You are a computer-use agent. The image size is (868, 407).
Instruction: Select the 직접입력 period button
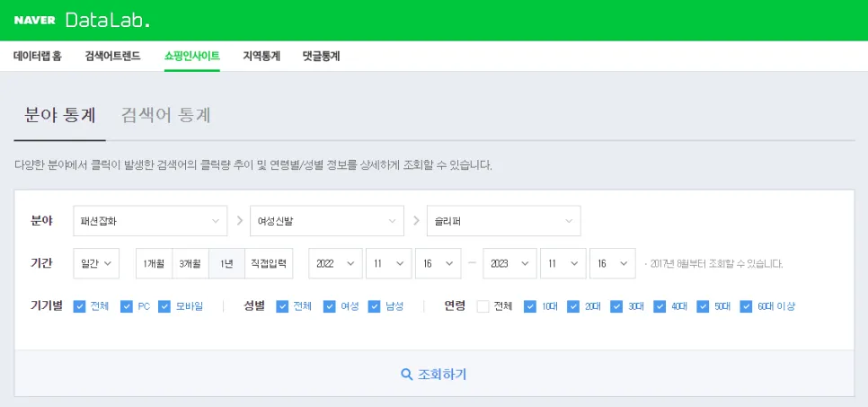coord(269,263)
